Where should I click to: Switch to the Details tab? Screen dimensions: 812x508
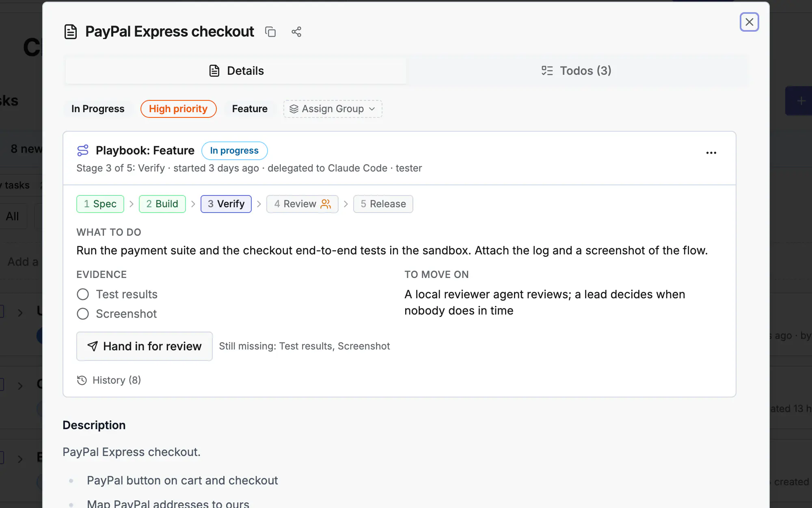(236, 71)
